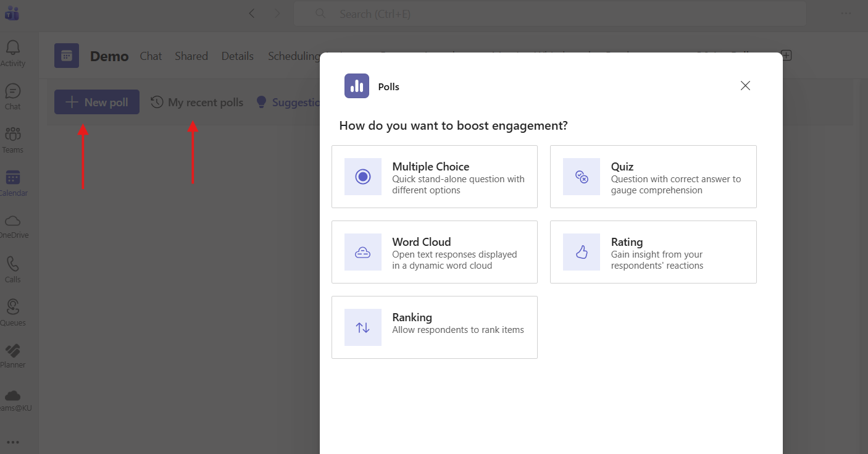Image resolution: width=868 pixels, height=454 pixels.
Task: Click the more apps ellipsis in sidebar
Action: [13, 442]
